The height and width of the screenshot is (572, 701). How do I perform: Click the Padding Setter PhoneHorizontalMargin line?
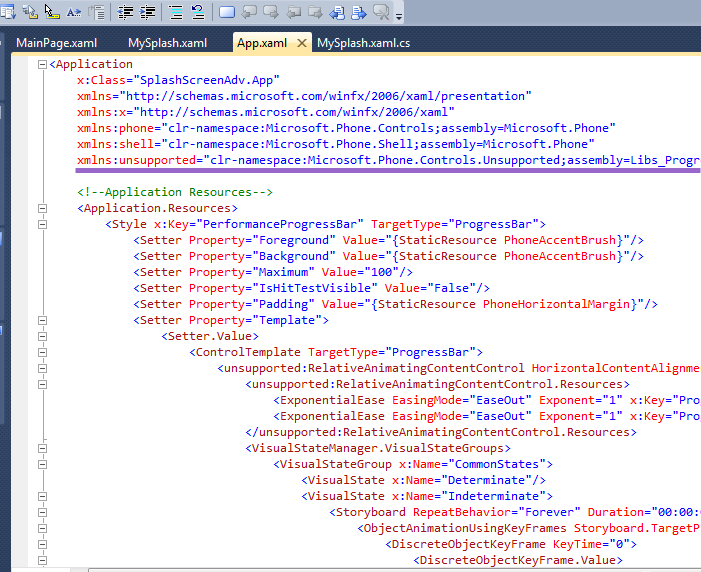tap(395, 304)
